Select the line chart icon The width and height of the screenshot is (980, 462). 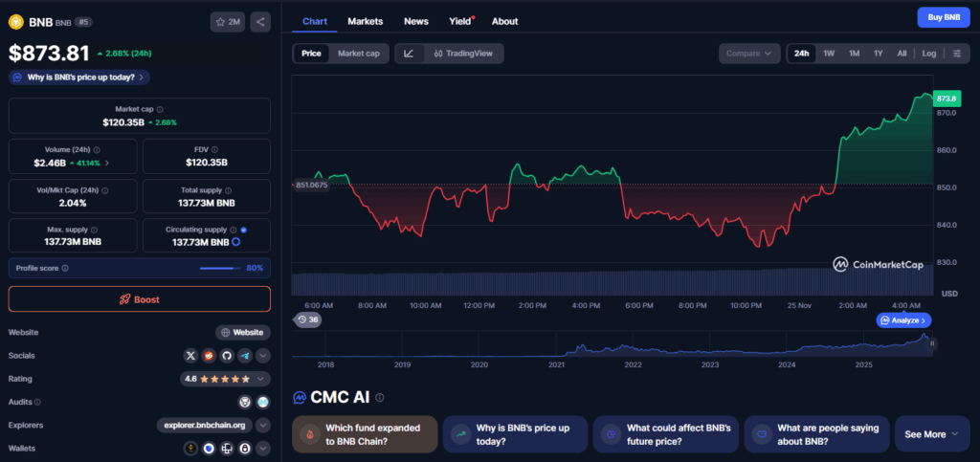(409, 54)
